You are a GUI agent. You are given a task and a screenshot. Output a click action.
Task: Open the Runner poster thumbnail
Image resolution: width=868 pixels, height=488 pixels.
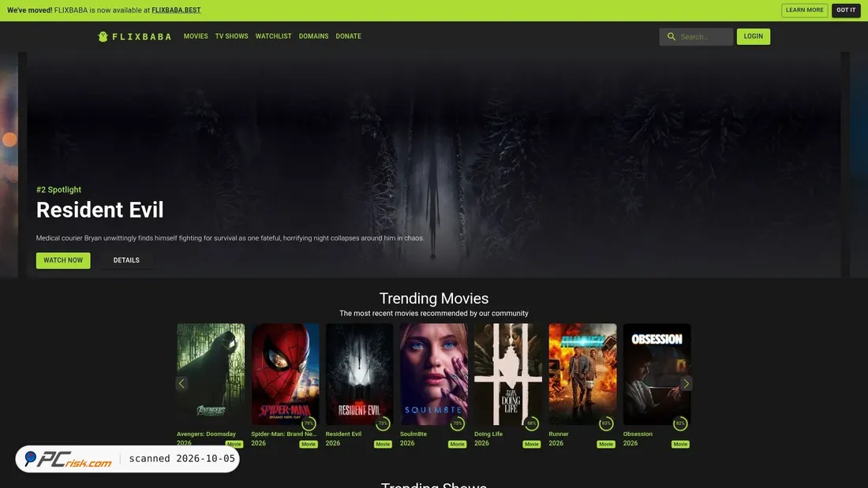coord(582,374)
